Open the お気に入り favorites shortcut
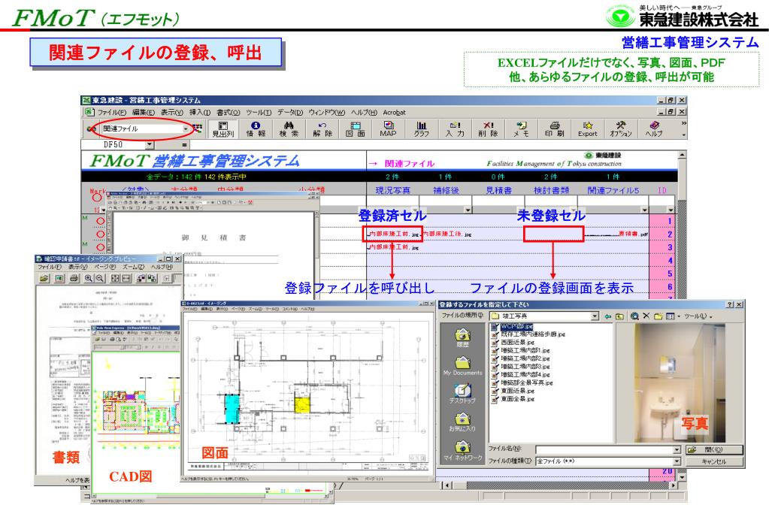The width and height of the screenshot is (769, 532). pos(462,422)
